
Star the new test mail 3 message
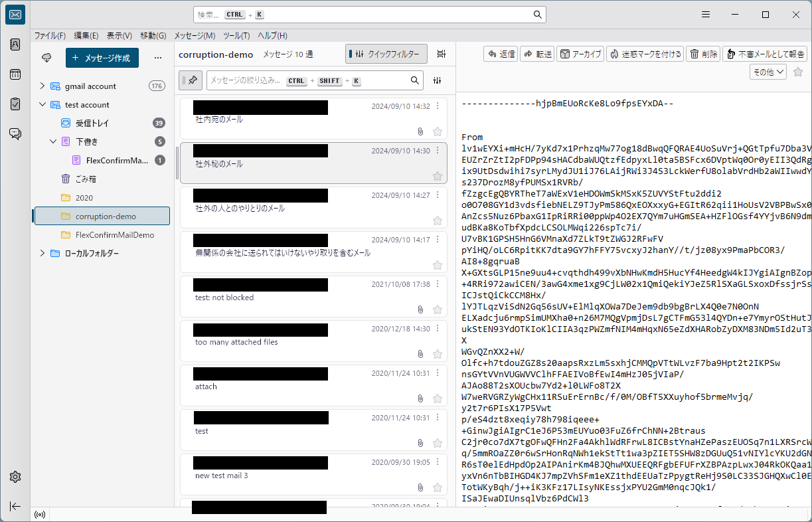click(x=438, y=487)
